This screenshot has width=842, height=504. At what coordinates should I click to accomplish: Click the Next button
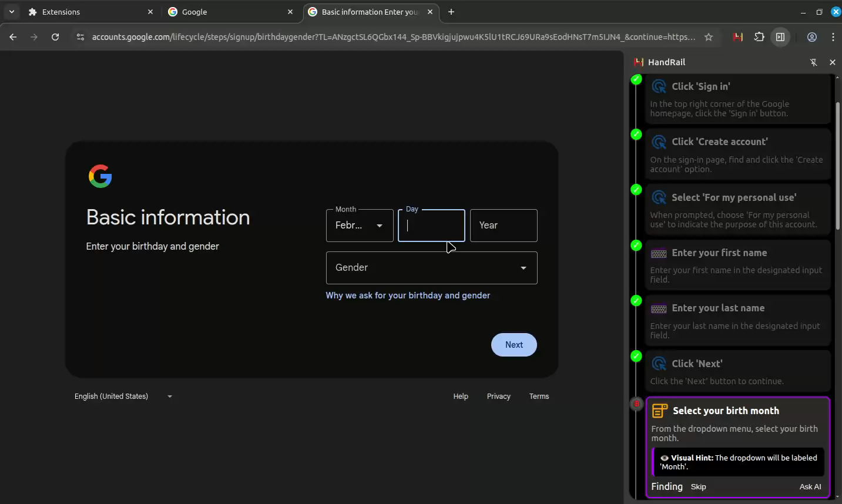point(514,345)
